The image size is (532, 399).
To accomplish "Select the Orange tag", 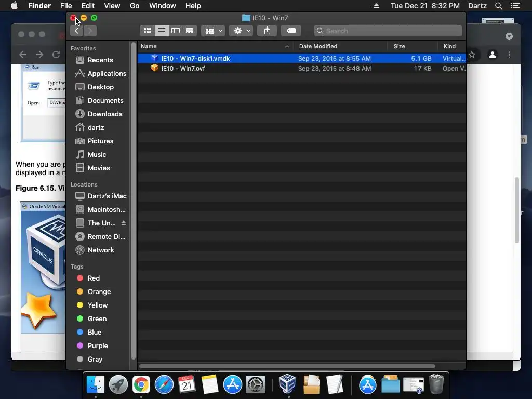I will (94, 292).
